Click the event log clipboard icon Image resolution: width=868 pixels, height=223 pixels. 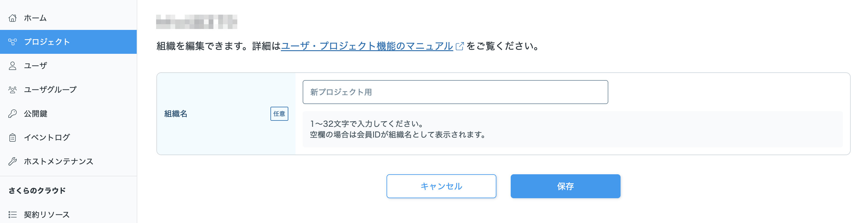pyautogui.click(x=13, y=138)
